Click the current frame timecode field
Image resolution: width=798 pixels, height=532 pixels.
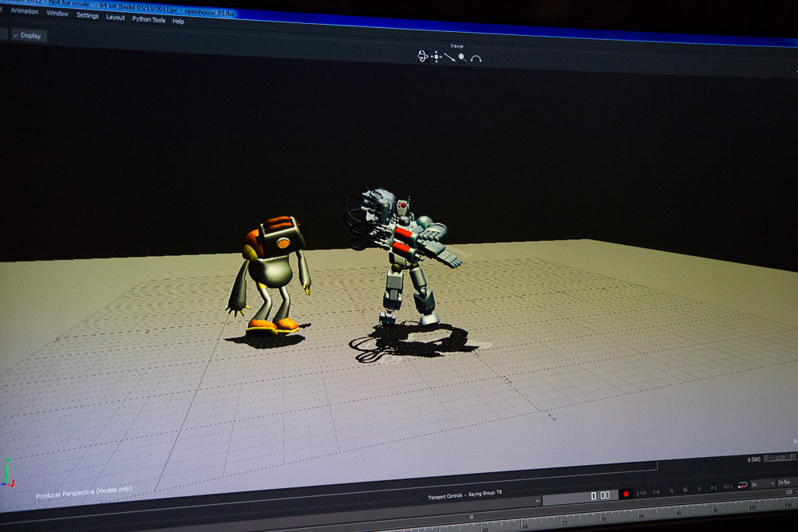(583, 497)
